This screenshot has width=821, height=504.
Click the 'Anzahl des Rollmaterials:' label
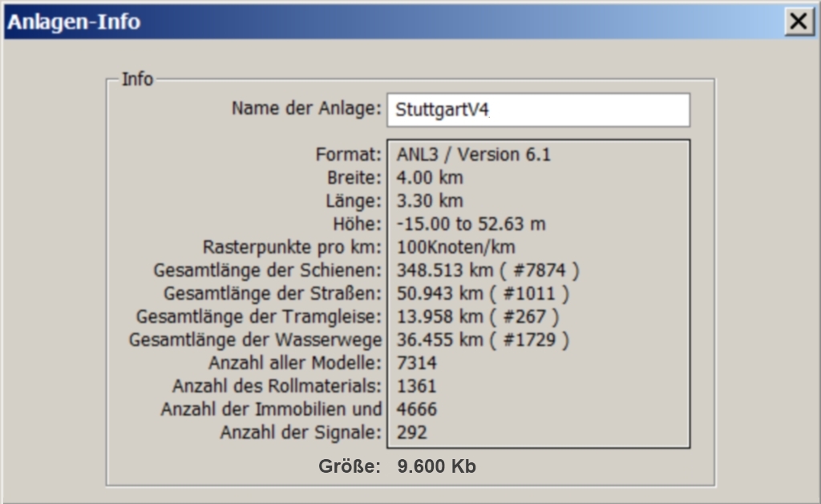point(277,386)
